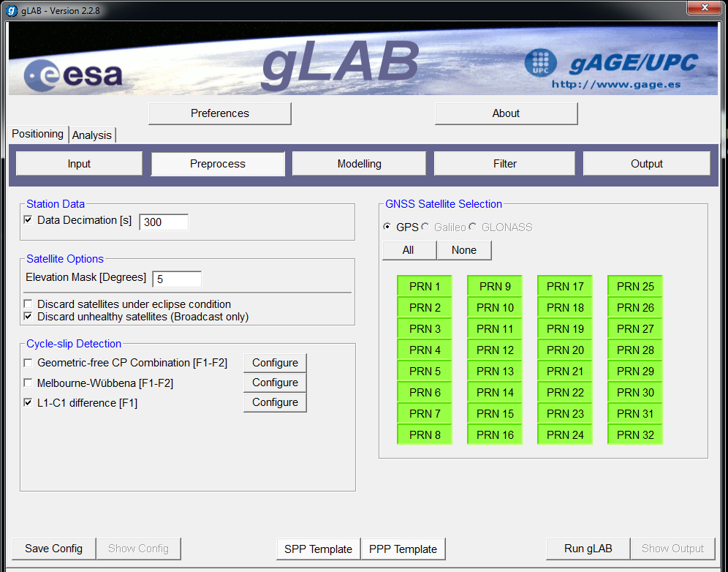This screenshot has height=572, width=728.
Task: Click the PRN 23 satellite button
Action: [x=564, y=413]
